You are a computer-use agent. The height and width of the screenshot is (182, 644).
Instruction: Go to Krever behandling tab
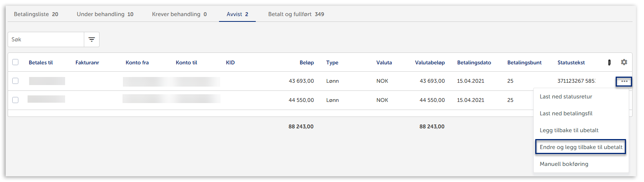(179, 14)
